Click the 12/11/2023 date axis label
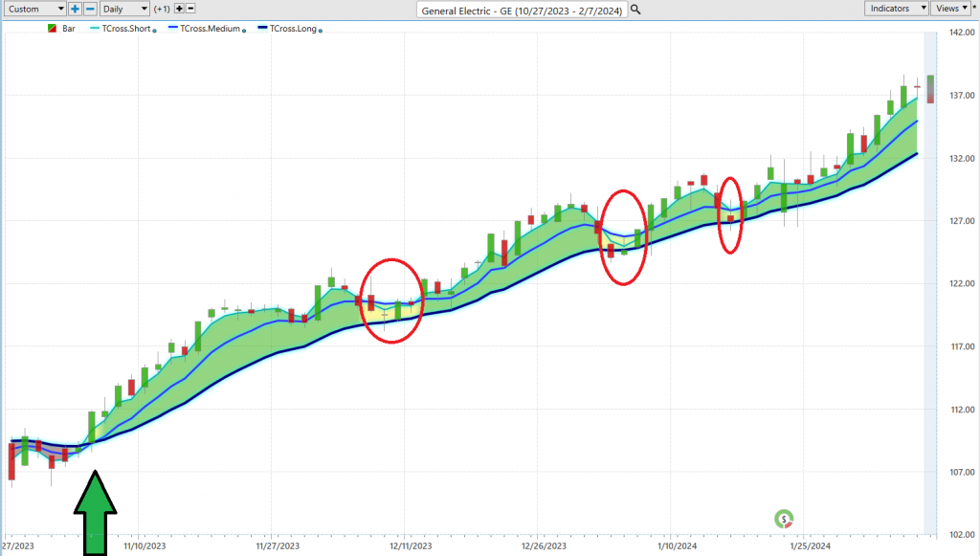Image resolution: width=980 pixels, height=556 pixels. pyautogui.click(x=411, y=546)
